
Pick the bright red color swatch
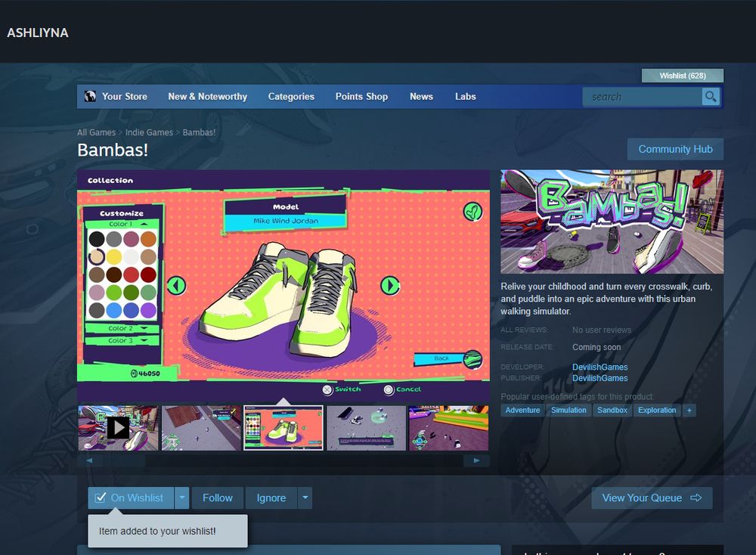(131, 274)
